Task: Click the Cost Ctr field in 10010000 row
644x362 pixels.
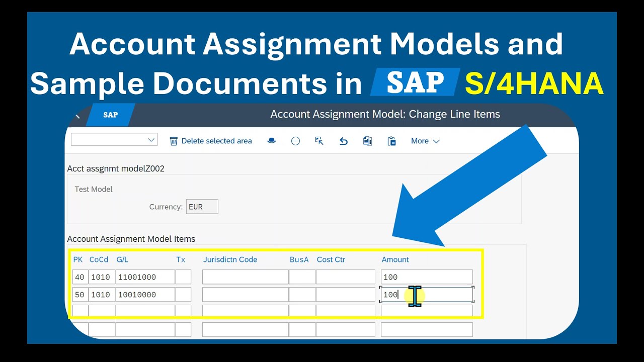Action: [346, 295]
